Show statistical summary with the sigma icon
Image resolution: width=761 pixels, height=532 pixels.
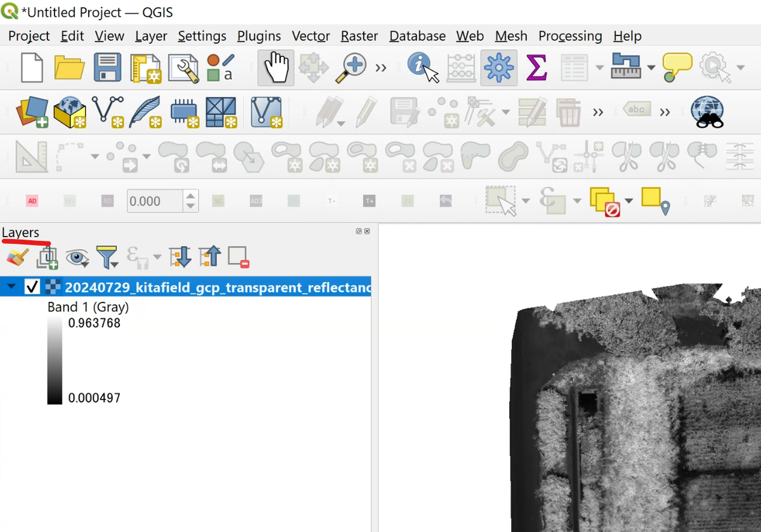click(x=537, y=67)
